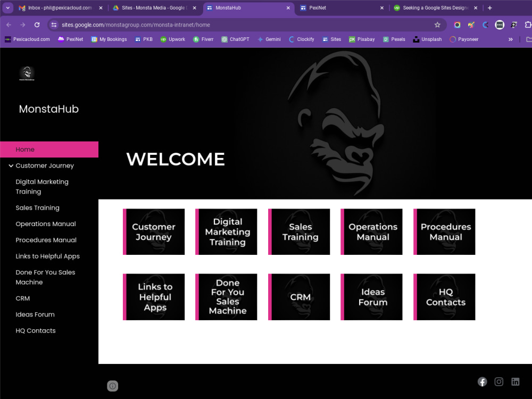Click the Digital Marketing Training tile

[226, 232]
